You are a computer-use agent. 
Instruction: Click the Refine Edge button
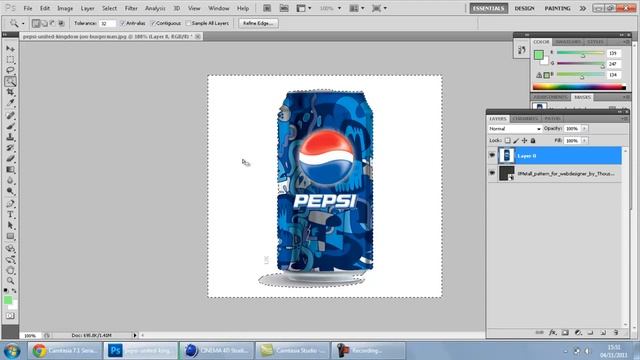(x=258, y=23)
